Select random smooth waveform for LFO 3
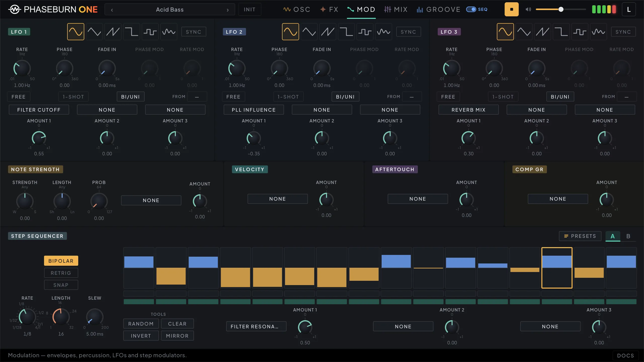The height and width of the screenshot is (362, 644). tap(598, 32)
